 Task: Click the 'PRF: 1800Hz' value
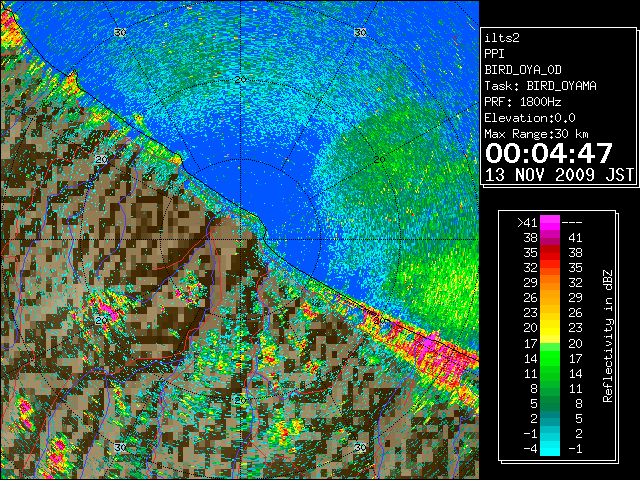coord(523,102)
